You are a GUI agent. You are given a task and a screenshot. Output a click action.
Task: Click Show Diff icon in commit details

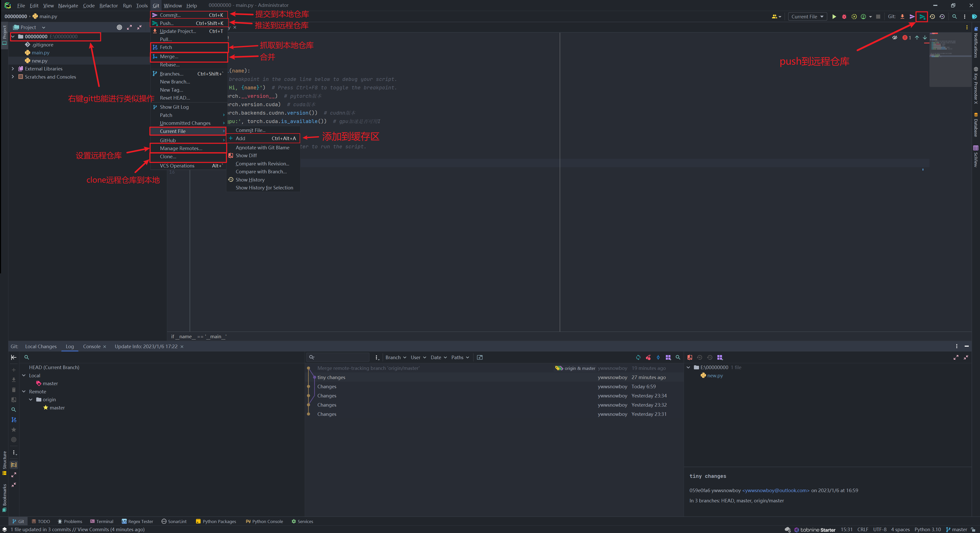[689, 357]
